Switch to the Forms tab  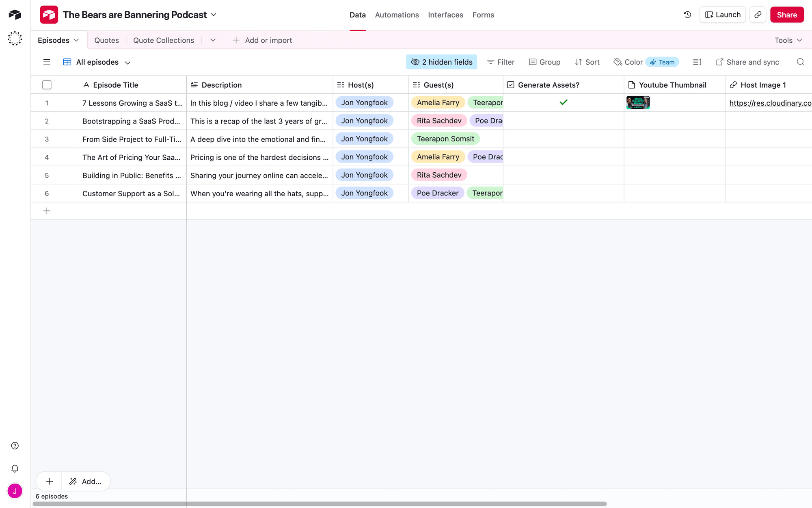tap(483, 15)
